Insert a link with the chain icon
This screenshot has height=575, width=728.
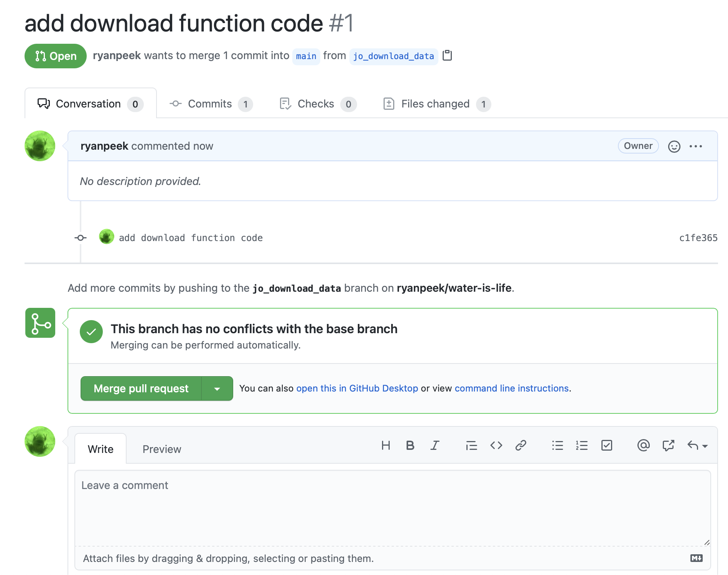tap(520, 445)
